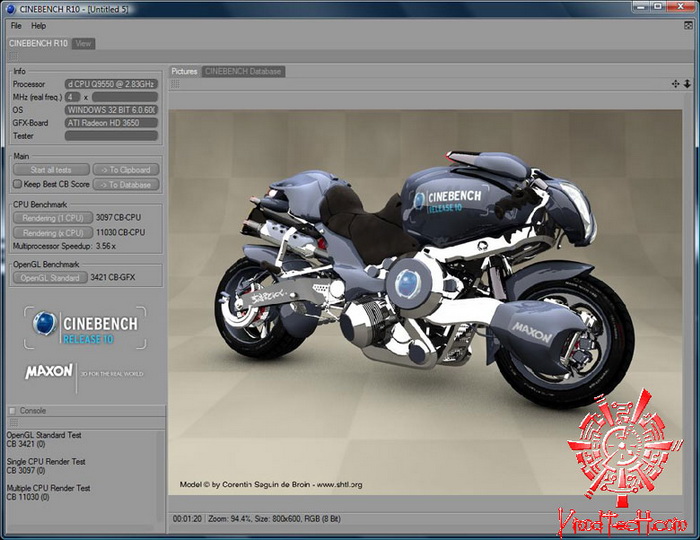Open the Help menu

click(x=38, y=26)
